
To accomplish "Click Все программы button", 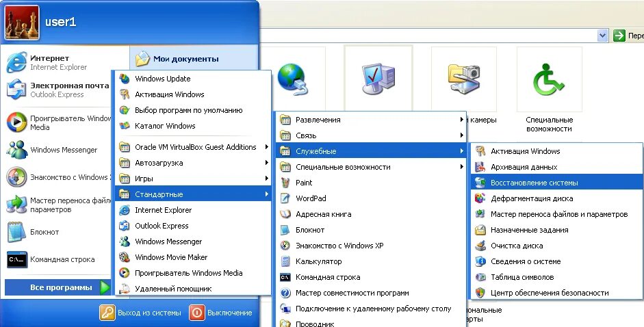I will pos(57,287).
